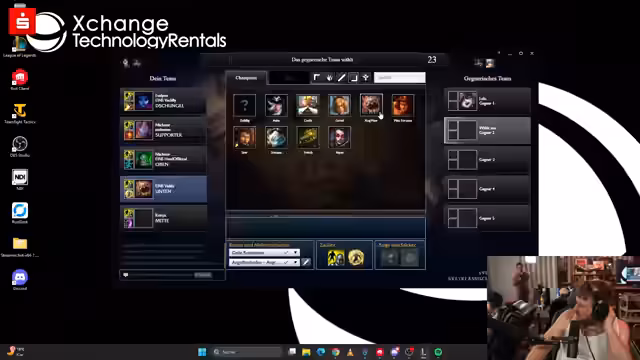Screen dimensions: 640x360
Task: Open Spotify from the taskbar
Action: pos(438,352)
